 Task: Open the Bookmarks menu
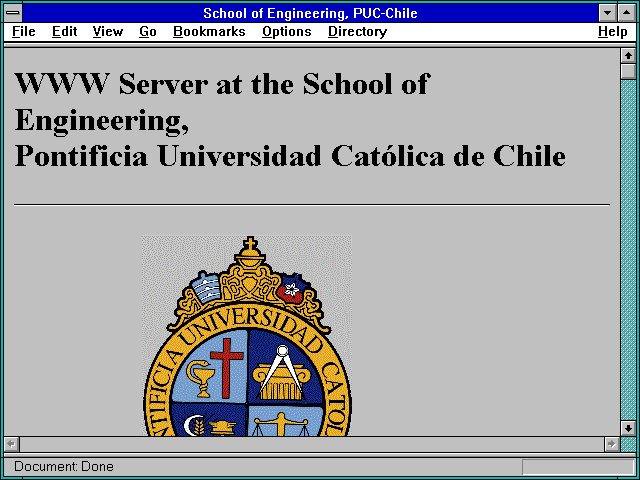209,32
